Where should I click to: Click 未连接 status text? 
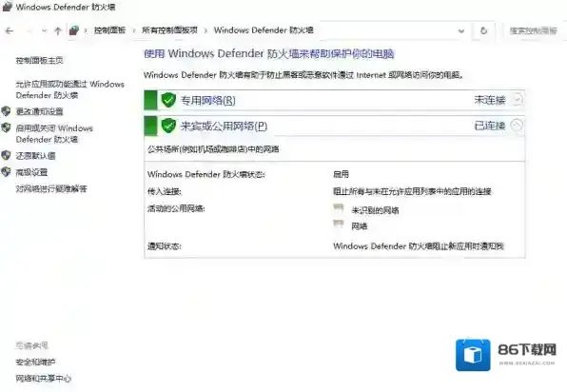(490, 100)
